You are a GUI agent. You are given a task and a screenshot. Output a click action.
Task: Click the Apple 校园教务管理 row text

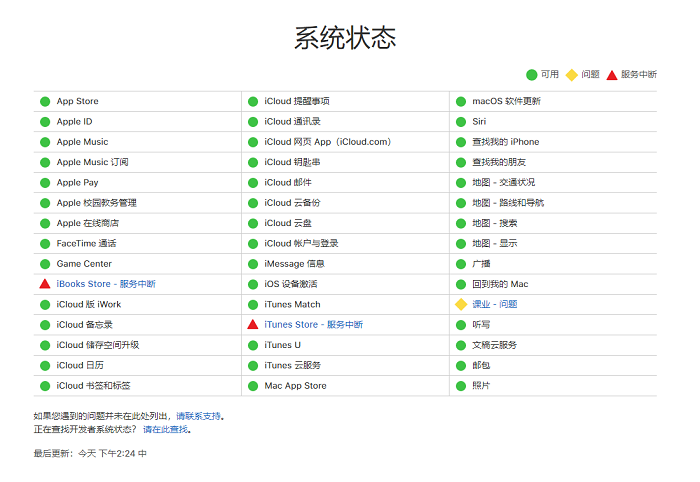(x=96, y=203)
